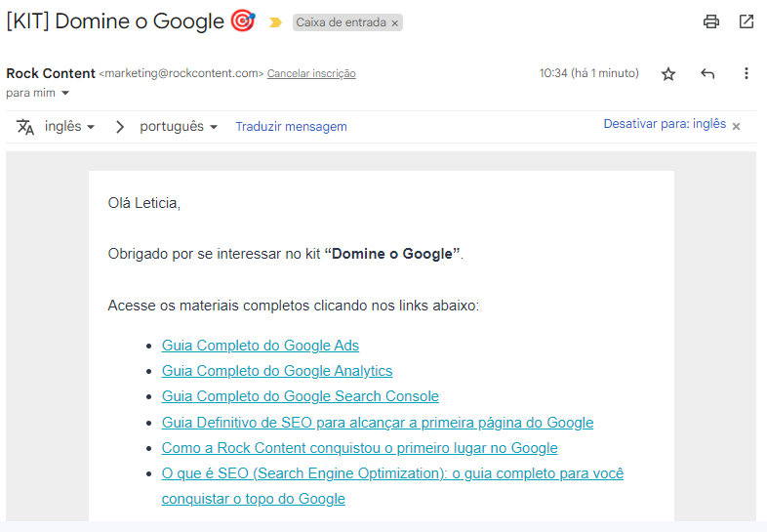Toggle the yellow importance marker

(x=275, y=22)
